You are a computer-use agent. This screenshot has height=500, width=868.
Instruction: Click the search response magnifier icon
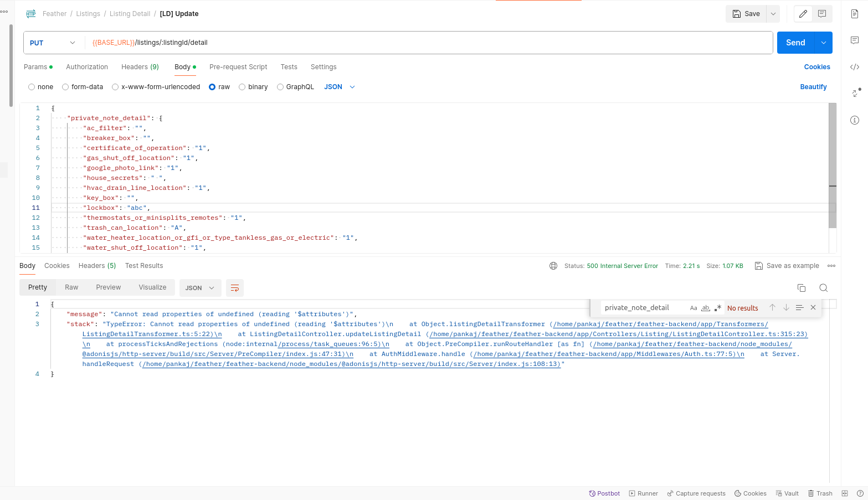[x=823, y=288]
